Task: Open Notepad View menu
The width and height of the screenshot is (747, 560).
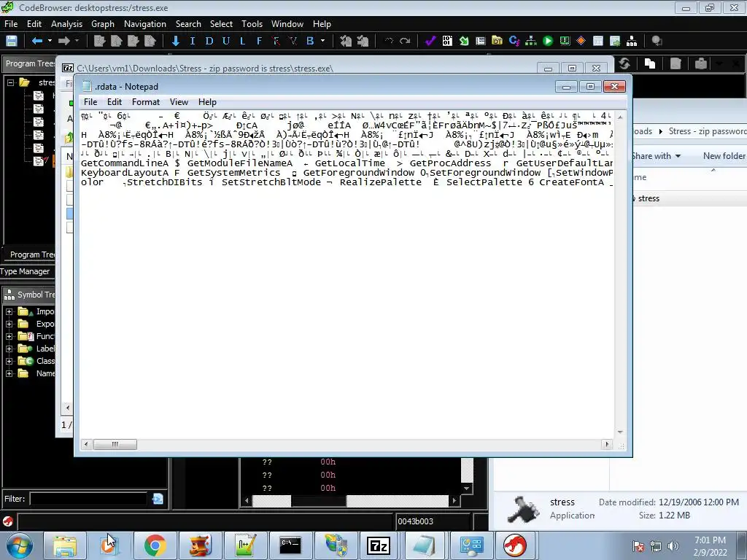Action: click(x=179, y=102)
